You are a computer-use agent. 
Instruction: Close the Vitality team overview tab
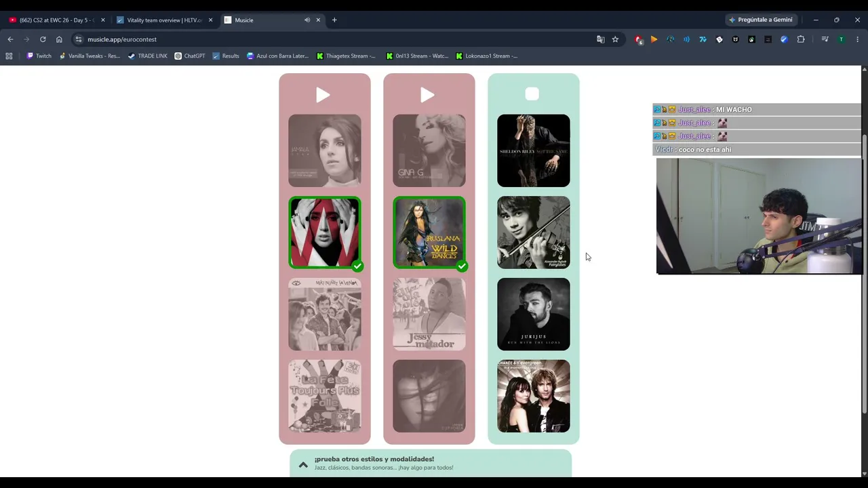(x=210, y=20)
